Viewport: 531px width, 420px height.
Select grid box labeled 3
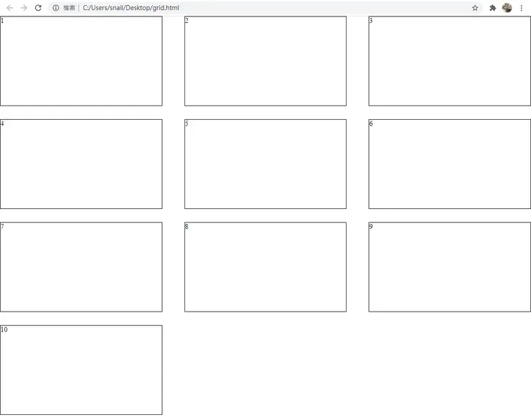[x=450, y=61]
